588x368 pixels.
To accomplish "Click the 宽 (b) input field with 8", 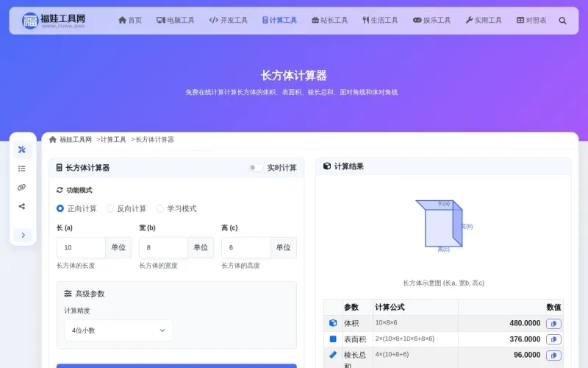I will [x=163, y=247].
